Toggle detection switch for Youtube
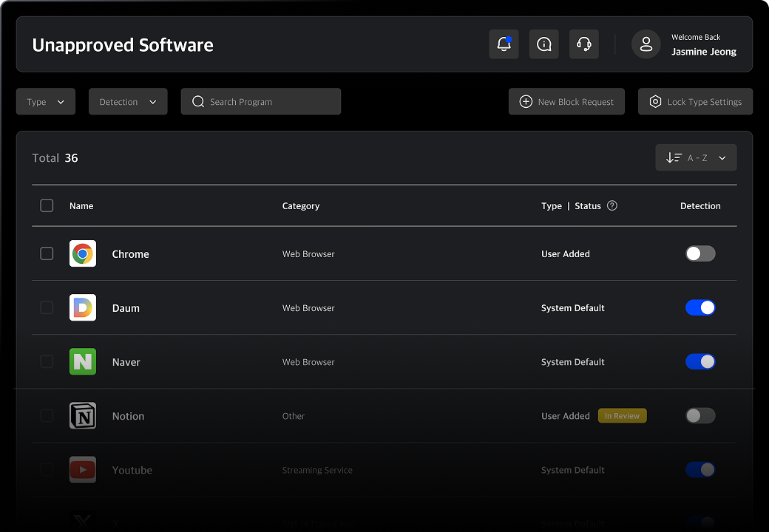The width and height of the screenshot is (769, 532). 700,469
